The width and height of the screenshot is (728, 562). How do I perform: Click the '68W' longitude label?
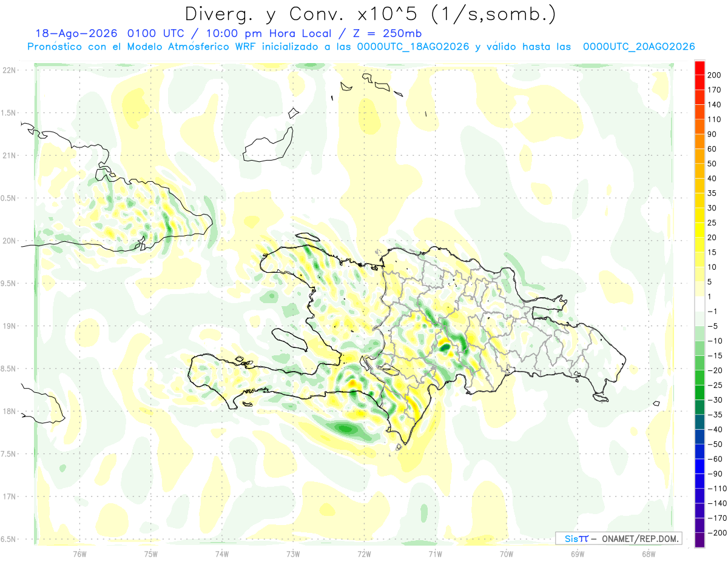click(649, 555)
